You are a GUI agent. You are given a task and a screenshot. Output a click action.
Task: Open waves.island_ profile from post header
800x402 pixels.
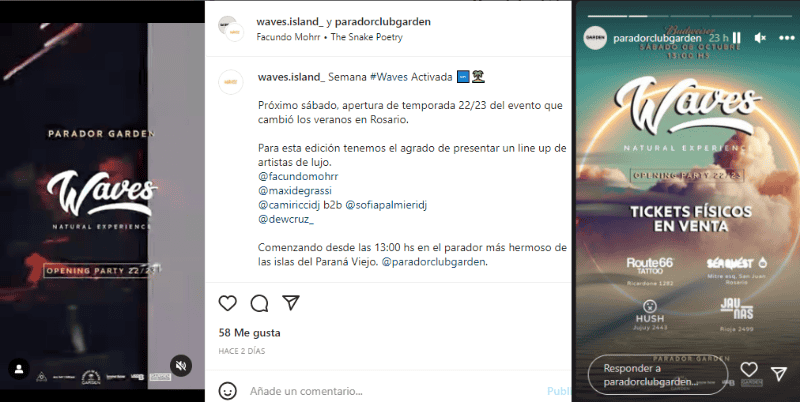coord(290,21)
